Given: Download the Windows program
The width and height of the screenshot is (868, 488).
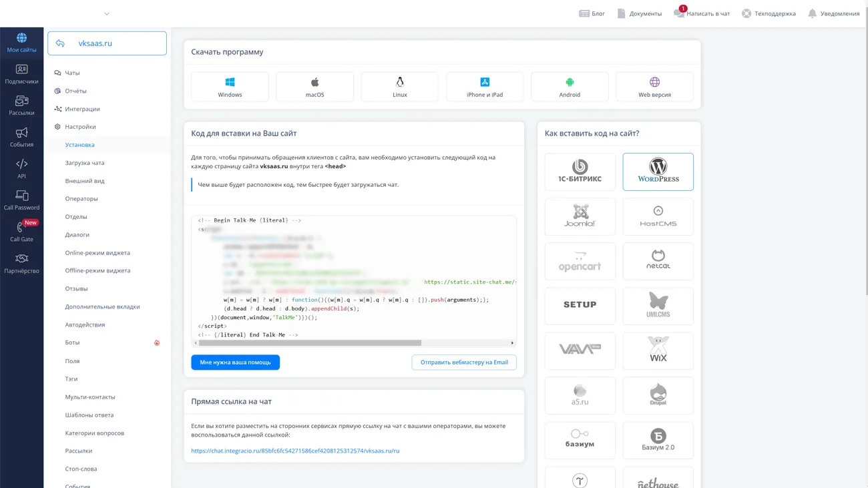Looking at the screenshot, I should (230, 87).
